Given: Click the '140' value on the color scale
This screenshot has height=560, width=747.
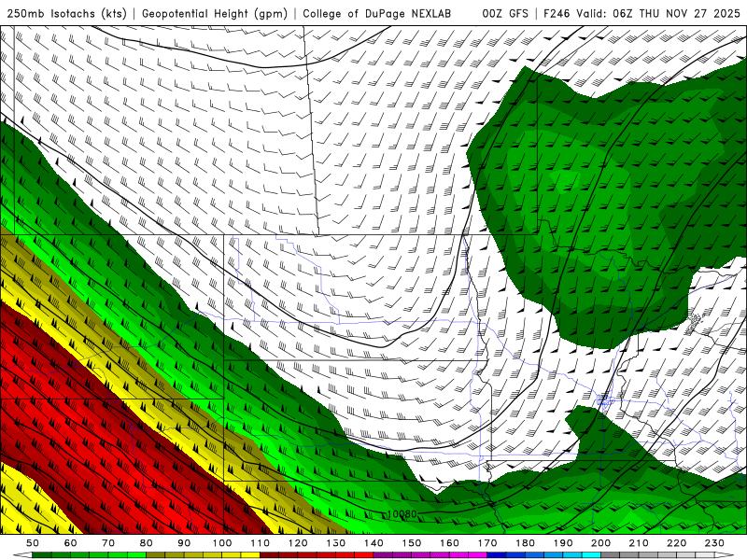Looking at the screenshot, I should pos(373,543).
